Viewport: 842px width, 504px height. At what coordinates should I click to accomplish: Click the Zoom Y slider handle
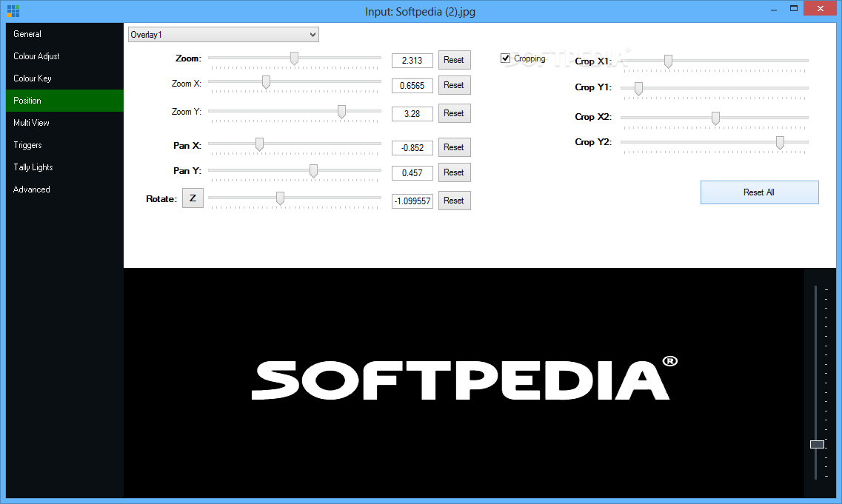tap(341, 112)
